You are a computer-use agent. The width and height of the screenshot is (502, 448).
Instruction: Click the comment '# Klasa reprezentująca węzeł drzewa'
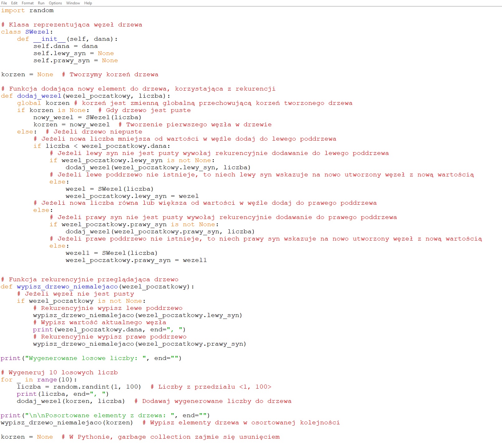pyautogui.click(x=72, y=25)
